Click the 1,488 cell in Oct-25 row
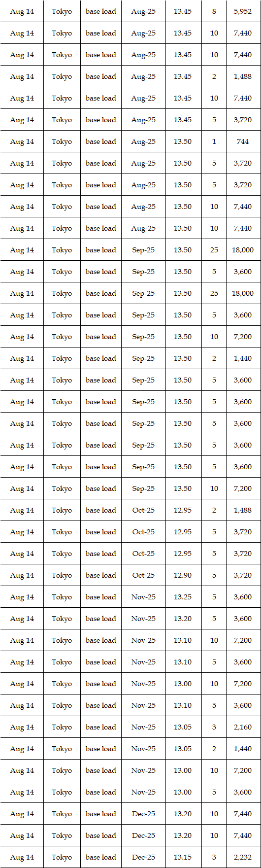This screenshot has width=261, height=868. 243,510
